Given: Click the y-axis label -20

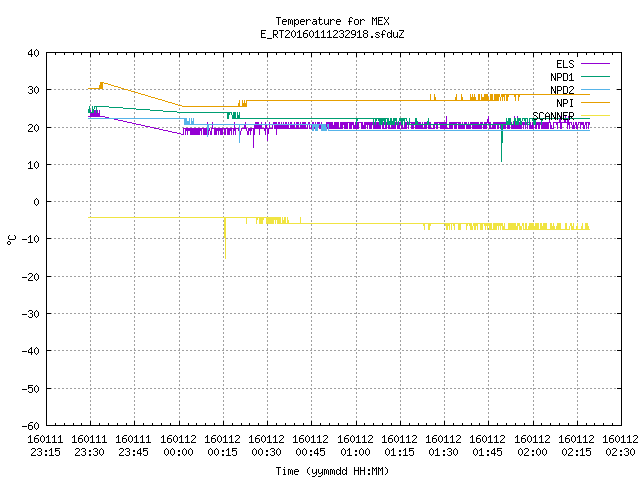Looking at the screenshot, I should pos(31,277).
